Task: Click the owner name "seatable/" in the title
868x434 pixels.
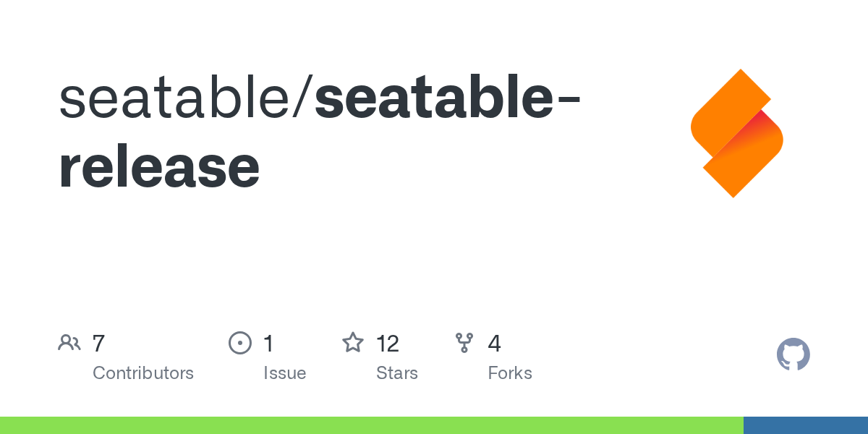Action: point(186,100)
